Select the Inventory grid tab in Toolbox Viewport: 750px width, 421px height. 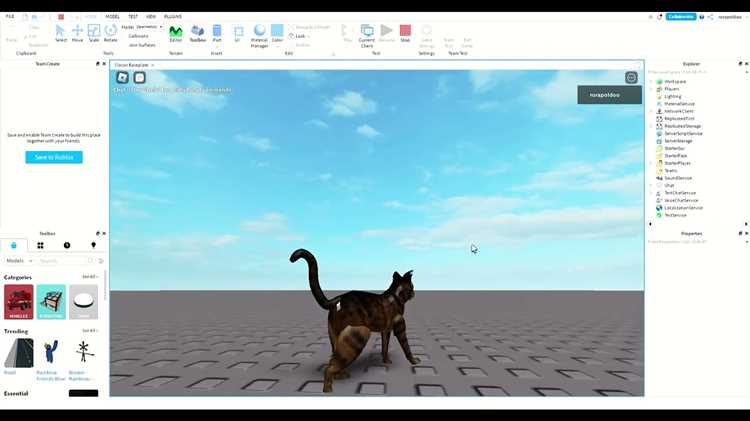(40, 245)
